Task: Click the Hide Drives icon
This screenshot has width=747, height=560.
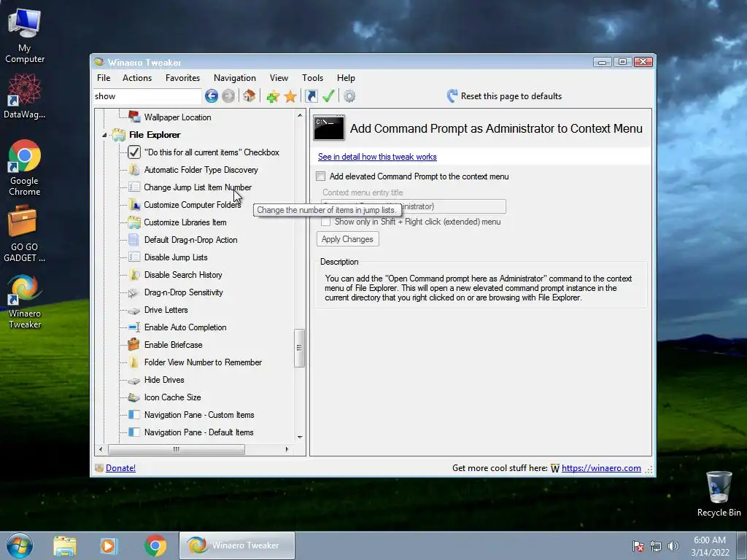Action: (x=134, y=380)
